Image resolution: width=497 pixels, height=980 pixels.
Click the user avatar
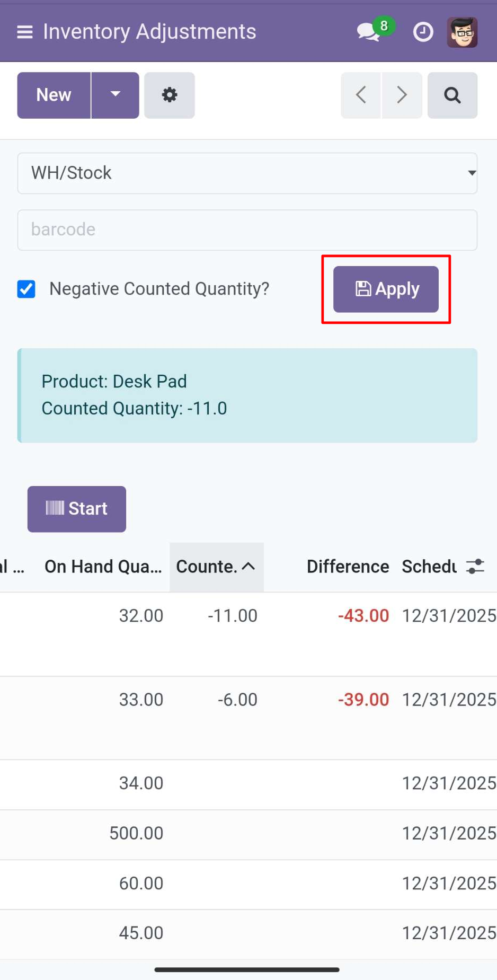pos(462,32)
